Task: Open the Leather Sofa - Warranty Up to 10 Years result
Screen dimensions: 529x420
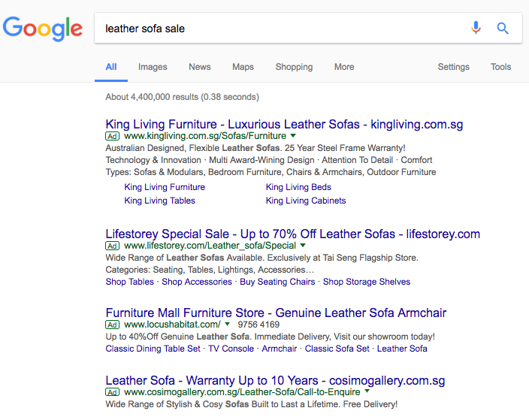Action: (275, 380)
